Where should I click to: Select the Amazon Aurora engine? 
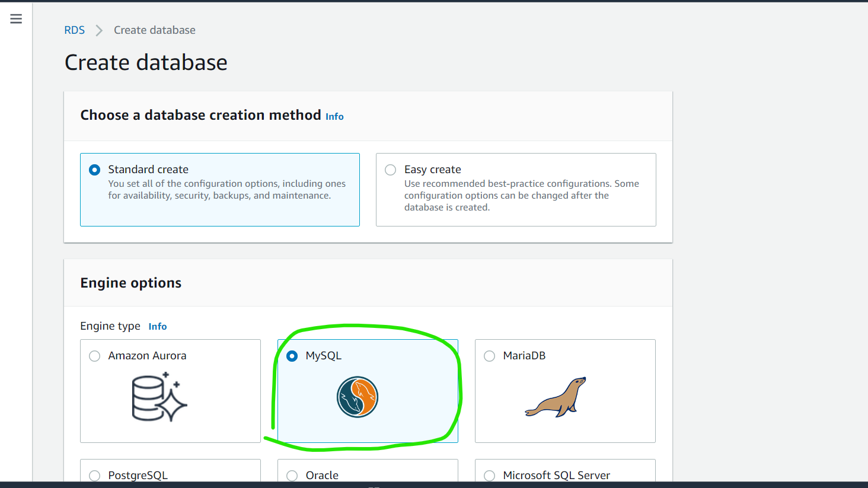coord(94,356)
